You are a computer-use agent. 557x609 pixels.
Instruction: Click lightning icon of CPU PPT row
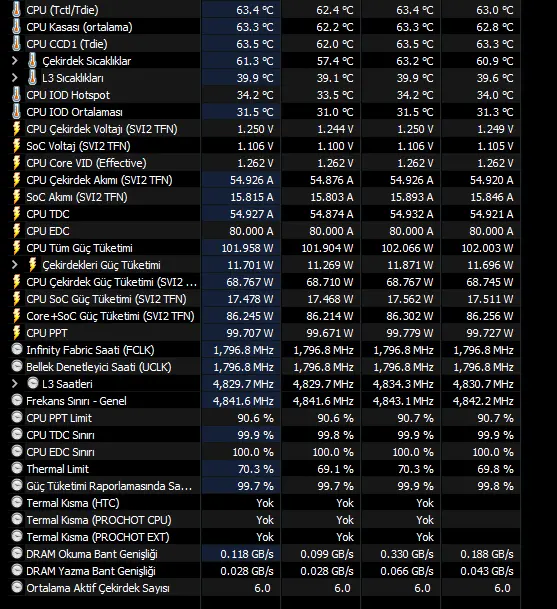[x=16, y=333]
